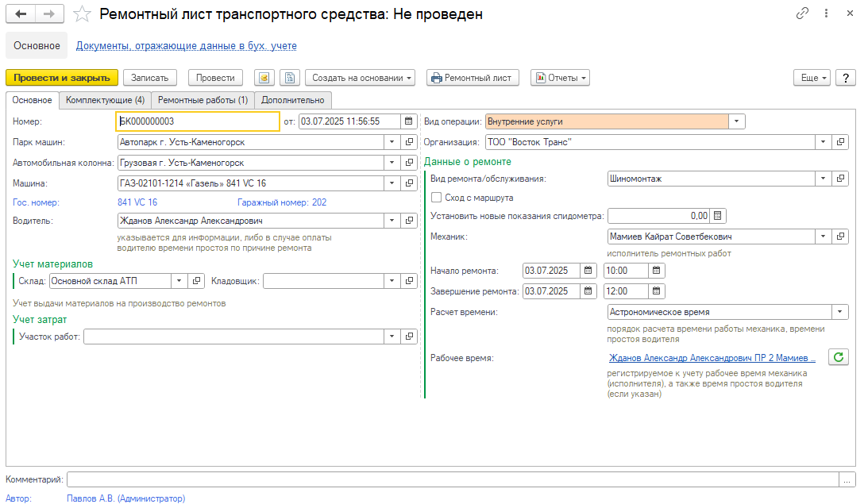868x504 pixels.
Task: Copy link to document via chain icon
Action: 803,14
